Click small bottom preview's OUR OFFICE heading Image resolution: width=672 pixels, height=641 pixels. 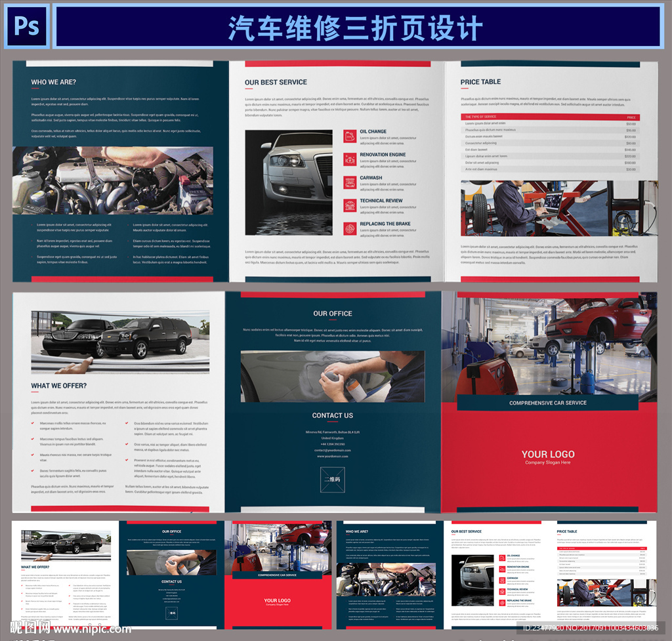[x=171, y=531]
